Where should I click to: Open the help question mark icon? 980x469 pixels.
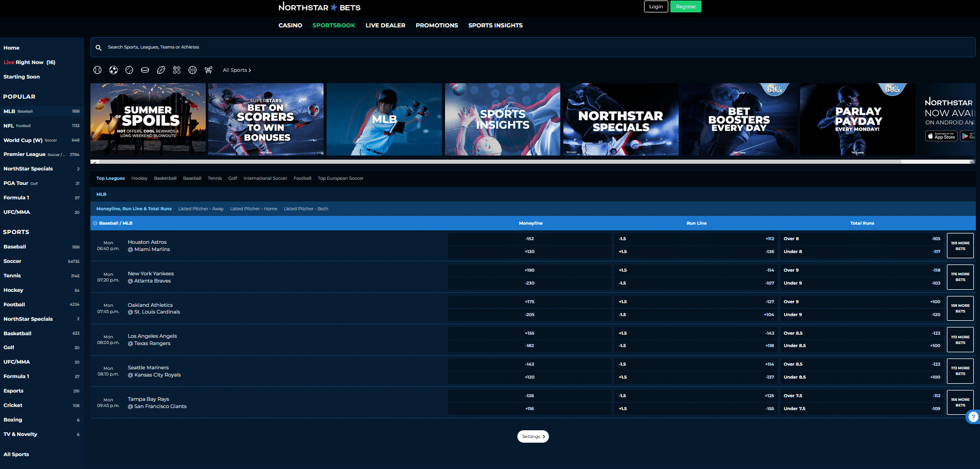tap(973, 417)
